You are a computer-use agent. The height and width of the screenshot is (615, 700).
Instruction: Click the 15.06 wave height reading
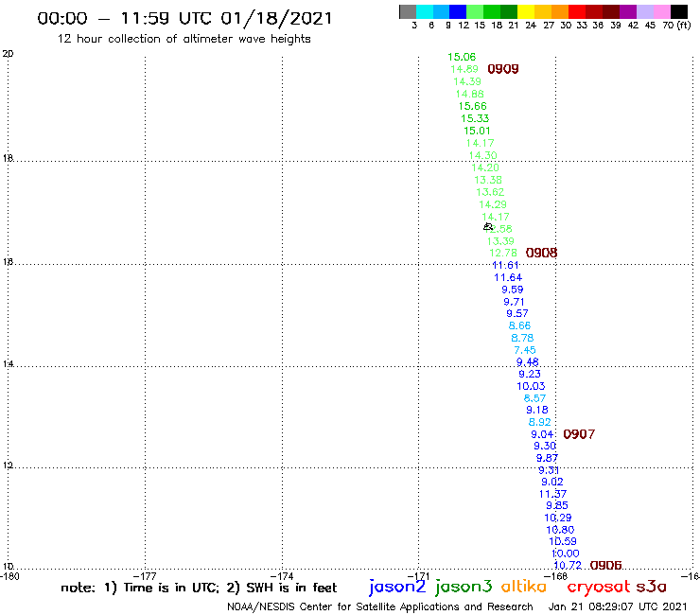coord(462,57)
